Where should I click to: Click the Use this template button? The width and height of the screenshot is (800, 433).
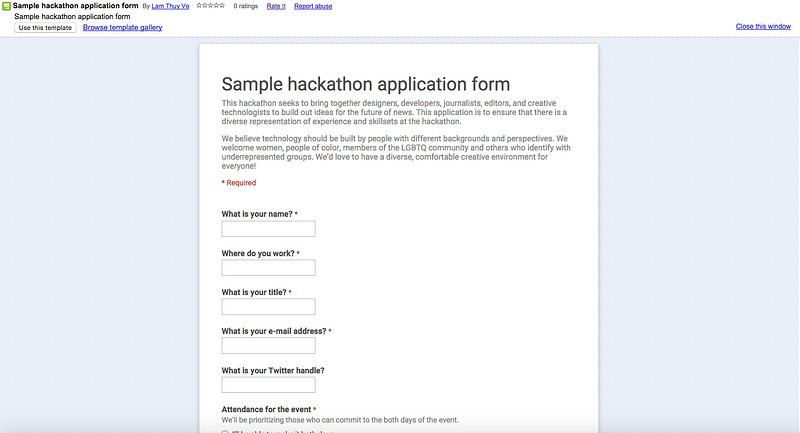(x=45, y=28)
